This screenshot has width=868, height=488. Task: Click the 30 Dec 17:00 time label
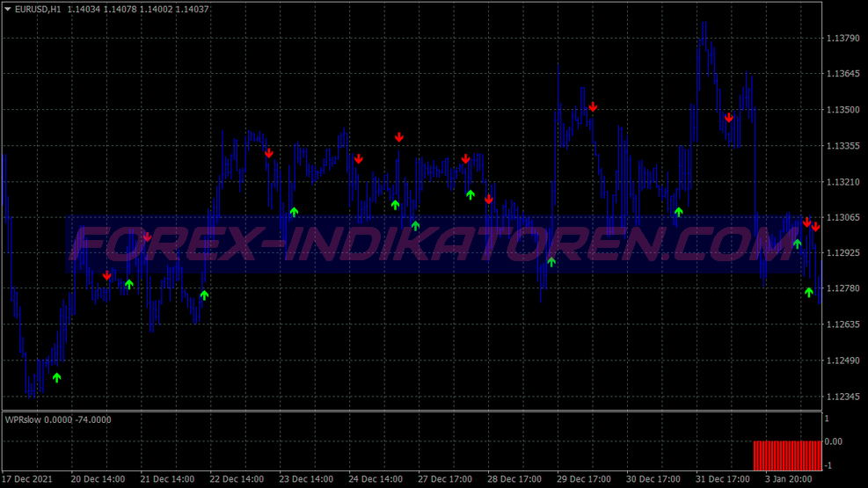(653, 479)
